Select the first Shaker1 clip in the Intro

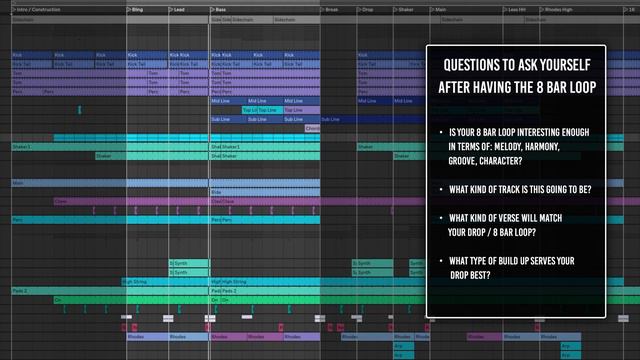point(69,147)
